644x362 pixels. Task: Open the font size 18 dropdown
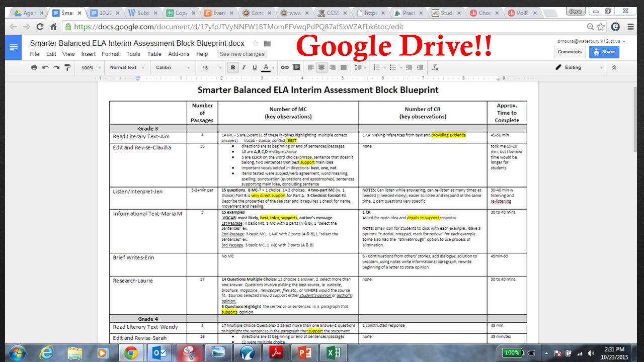(211, 67)
